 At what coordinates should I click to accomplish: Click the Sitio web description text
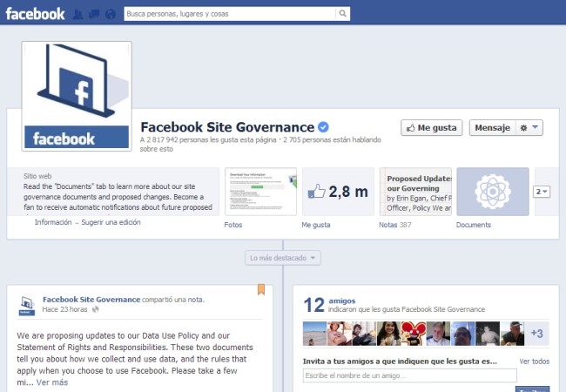[x=118, y=197]
